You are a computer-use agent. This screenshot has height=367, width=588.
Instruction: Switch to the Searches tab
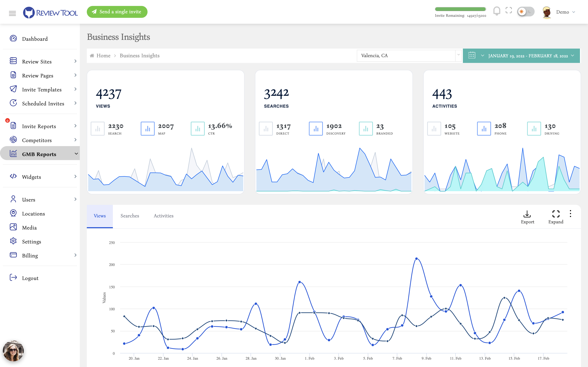[130, 216]
